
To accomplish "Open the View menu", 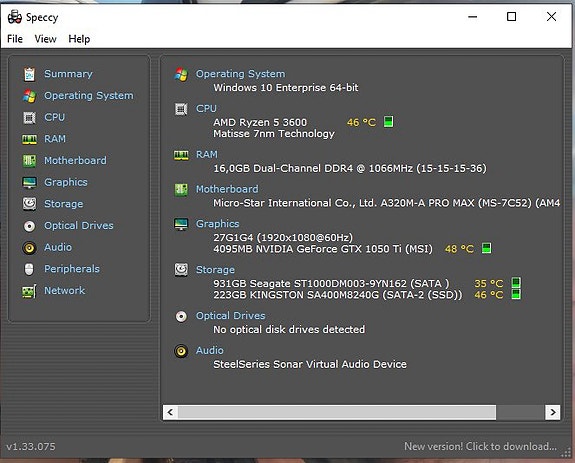I will click(45, 39).
